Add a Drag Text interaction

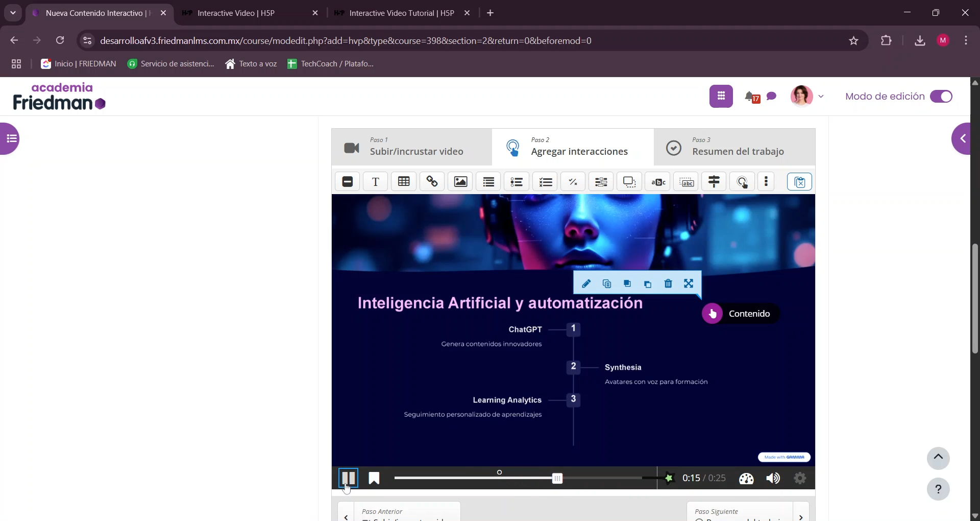687,182
